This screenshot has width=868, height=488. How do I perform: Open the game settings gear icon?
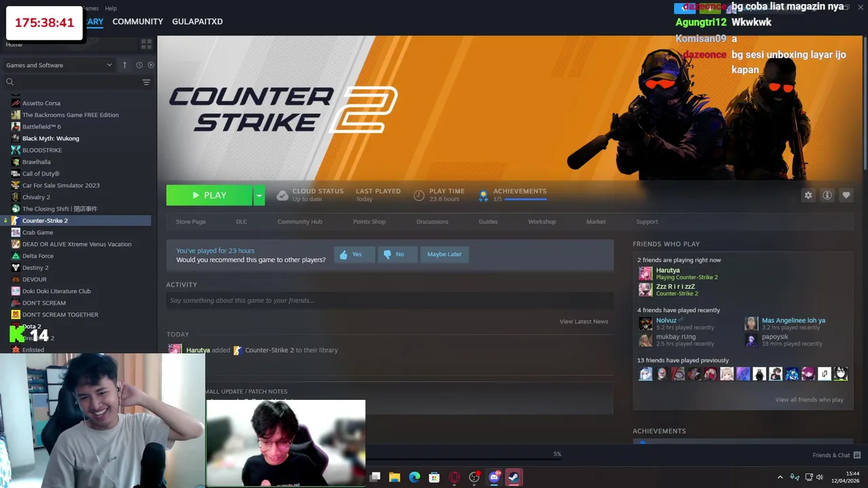pyautogui.click(x=808, y=195)
